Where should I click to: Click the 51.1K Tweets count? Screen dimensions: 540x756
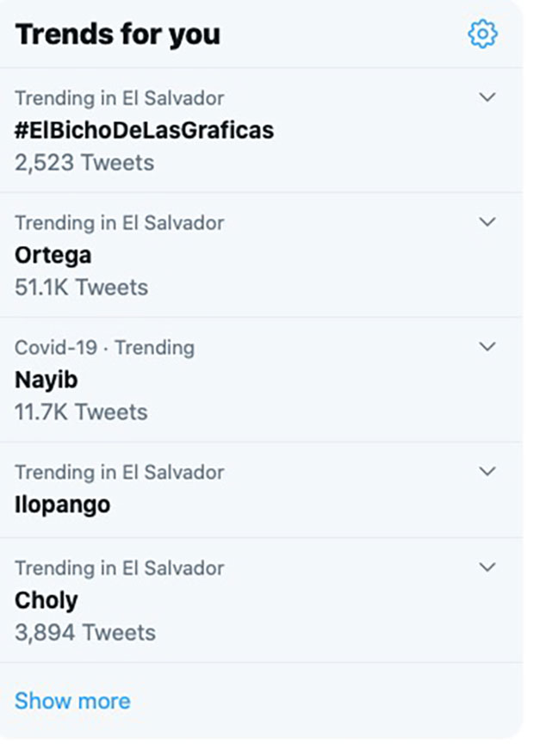tap(81, 288)
